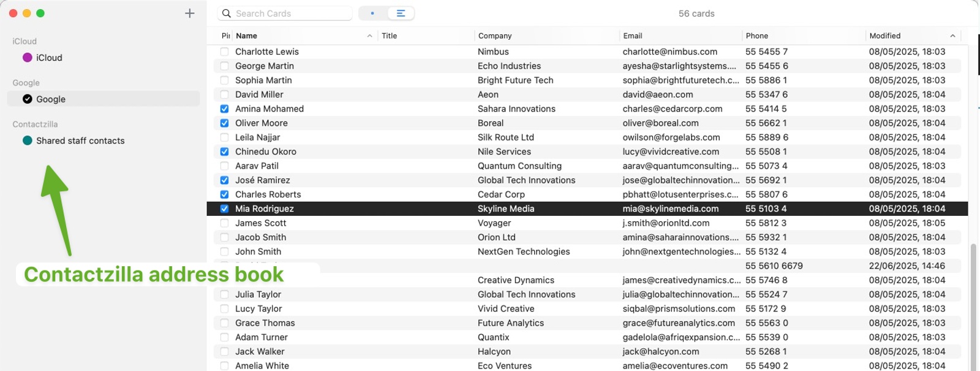
Task: Click the NextGen Technologies company cell
Action: click(x=524, y=251)
